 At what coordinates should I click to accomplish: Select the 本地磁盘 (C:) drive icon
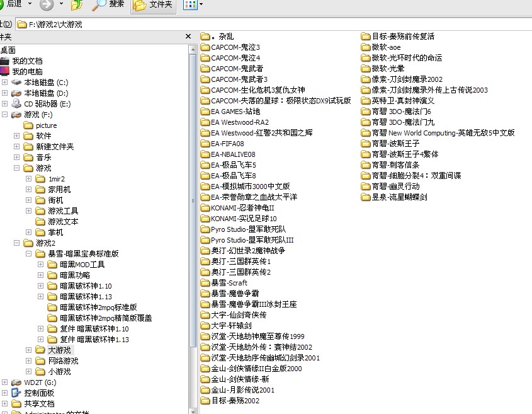tap(16, 83)
